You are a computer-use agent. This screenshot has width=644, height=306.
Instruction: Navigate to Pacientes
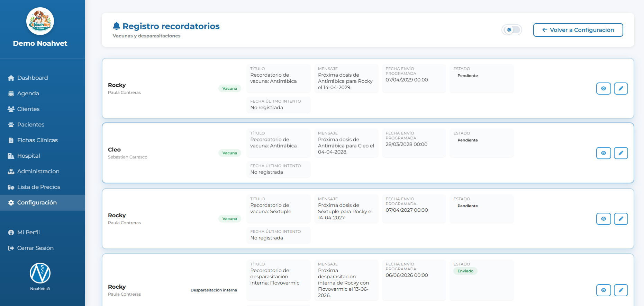[43, 125]
